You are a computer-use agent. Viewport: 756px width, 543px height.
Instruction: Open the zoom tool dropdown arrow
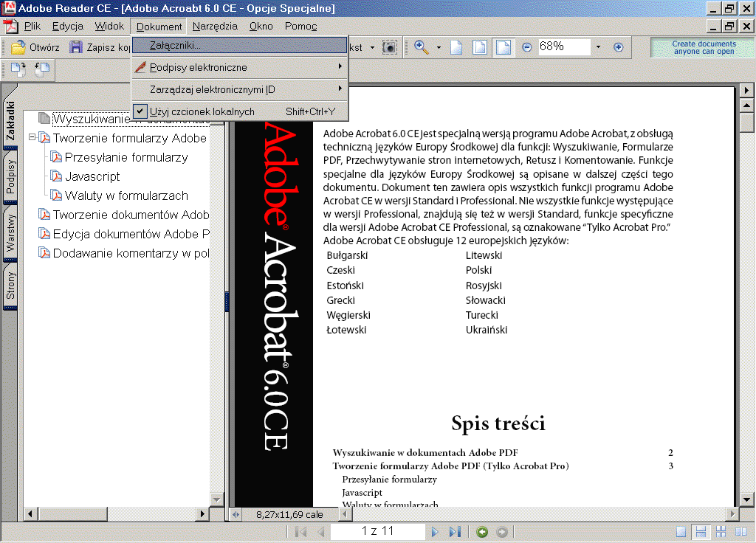click(x=439, y=47)
